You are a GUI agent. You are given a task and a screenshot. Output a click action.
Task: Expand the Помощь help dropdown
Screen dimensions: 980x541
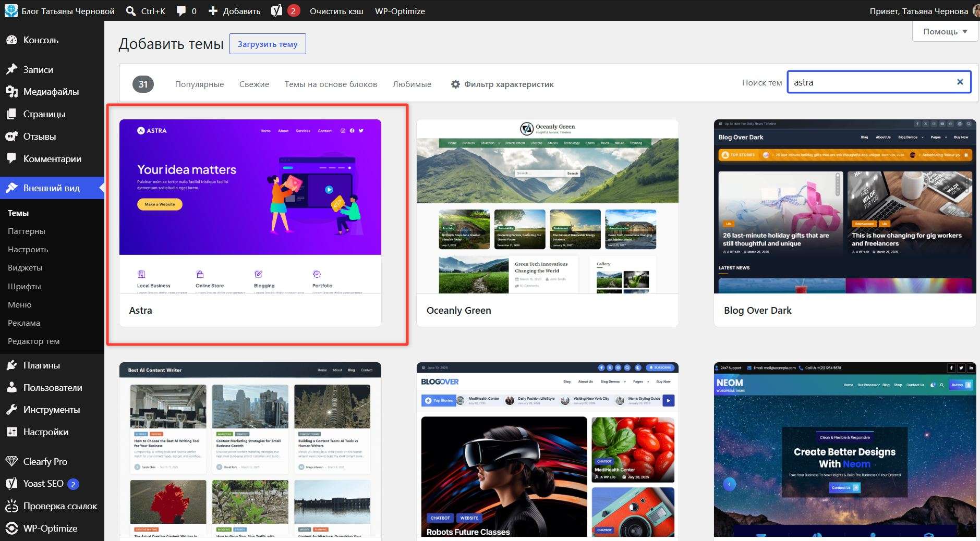(x=945, y=31)
